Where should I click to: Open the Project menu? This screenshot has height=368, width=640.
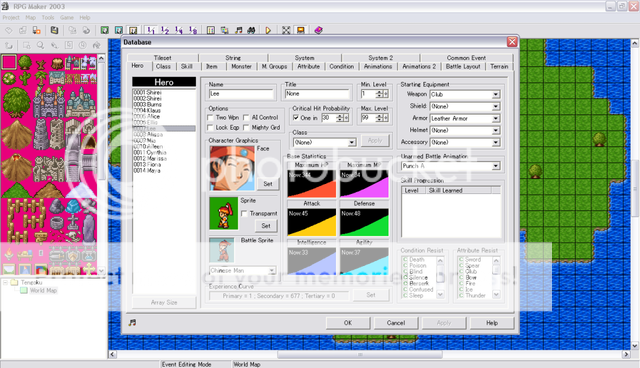11,18
